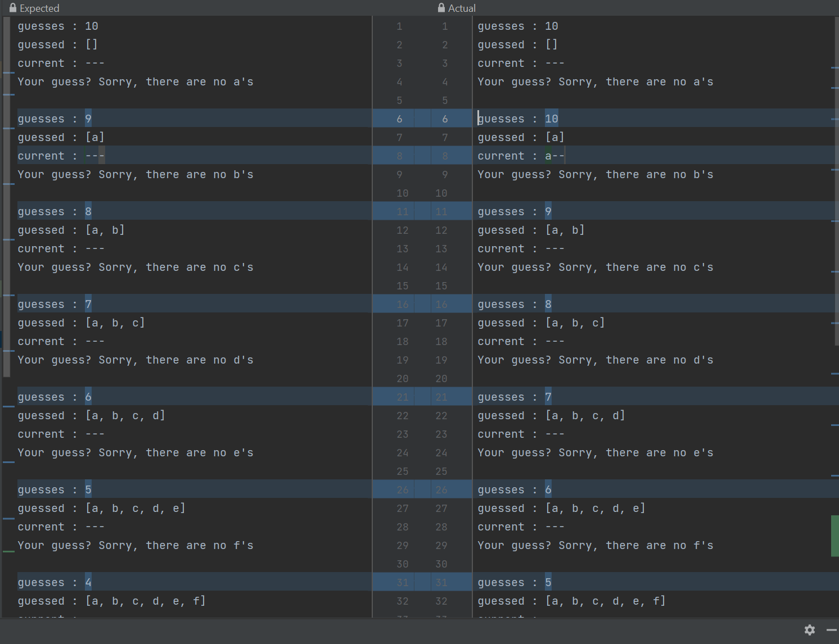Viewport: 839px width, 644px height.
Task: Click Expected line 'guesses : 9'
Action: (x=55, y=119)
